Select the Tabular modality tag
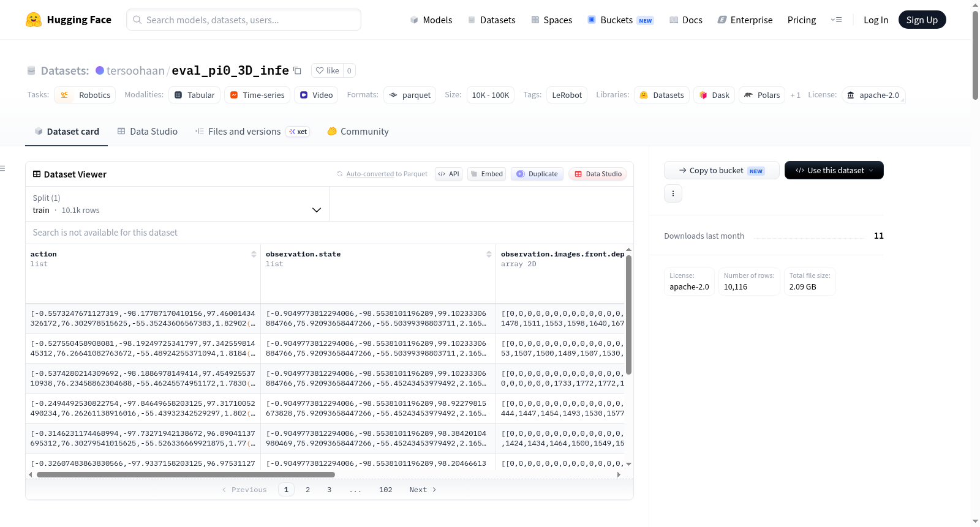 [x=195, y=95]
